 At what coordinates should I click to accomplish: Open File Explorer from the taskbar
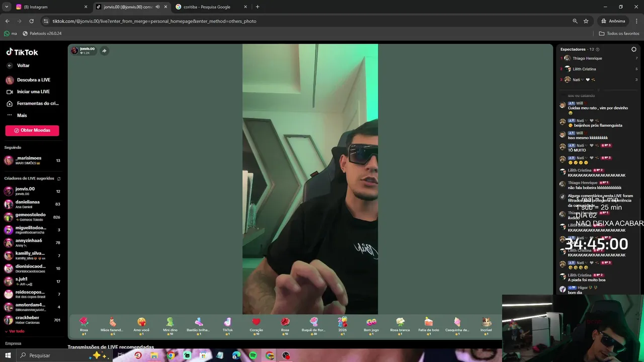point(154,355)
